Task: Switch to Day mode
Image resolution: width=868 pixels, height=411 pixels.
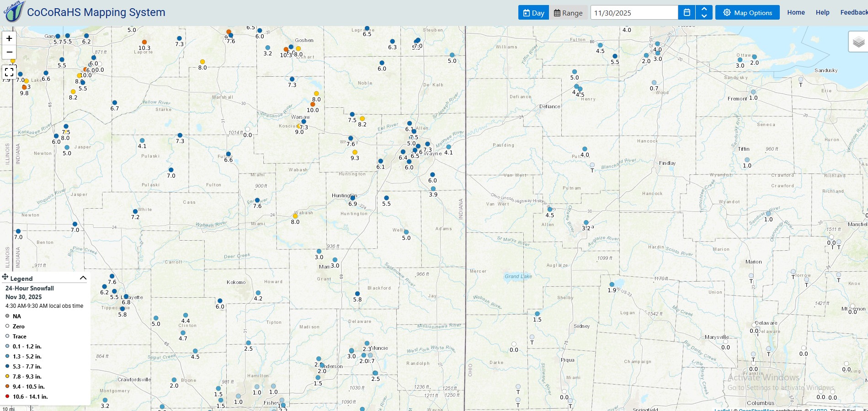Action: click(x=533, y=13)
